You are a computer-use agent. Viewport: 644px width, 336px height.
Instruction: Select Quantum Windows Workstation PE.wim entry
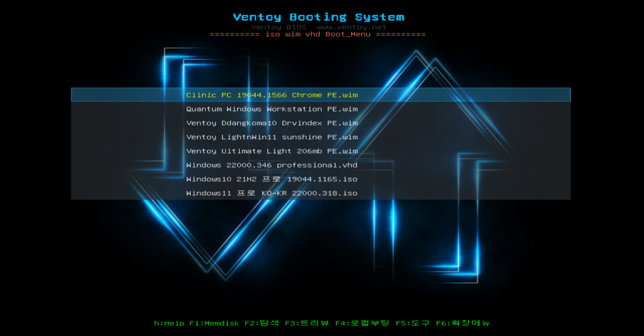pos(321,109)
